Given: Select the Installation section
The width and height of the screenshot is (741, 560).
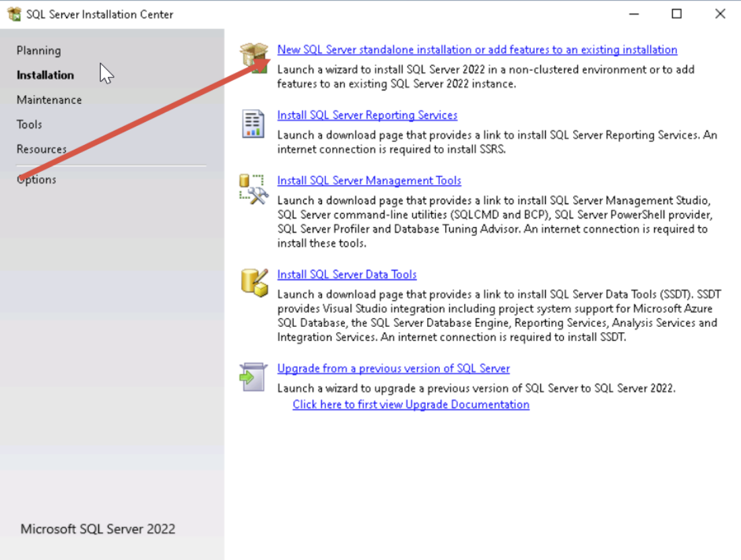Looking at the screenshot, I should (45, 75).
